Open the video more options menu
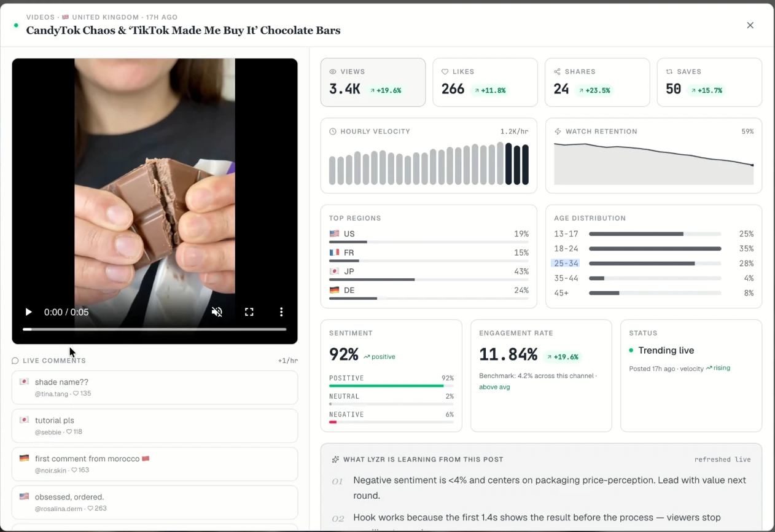This screenshot has height=532, width=775. tap(281, 312)
